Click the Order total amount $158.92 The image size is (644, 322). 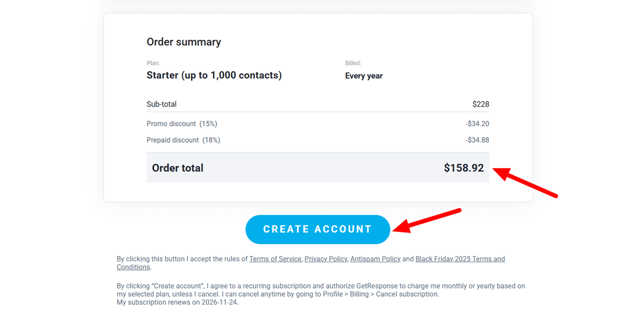[463, 168]
